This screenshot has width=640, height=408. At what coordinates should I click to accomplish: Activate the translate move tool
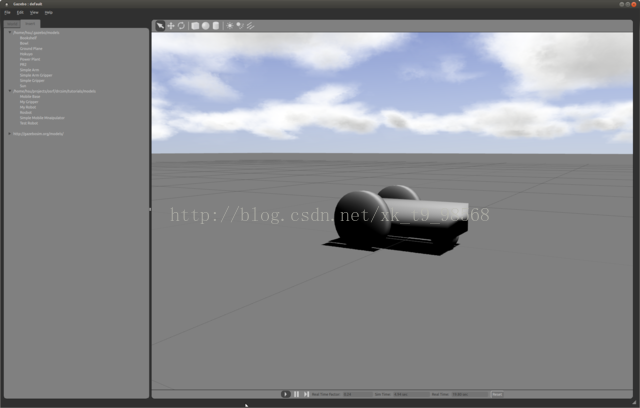[x=171, y=26]
